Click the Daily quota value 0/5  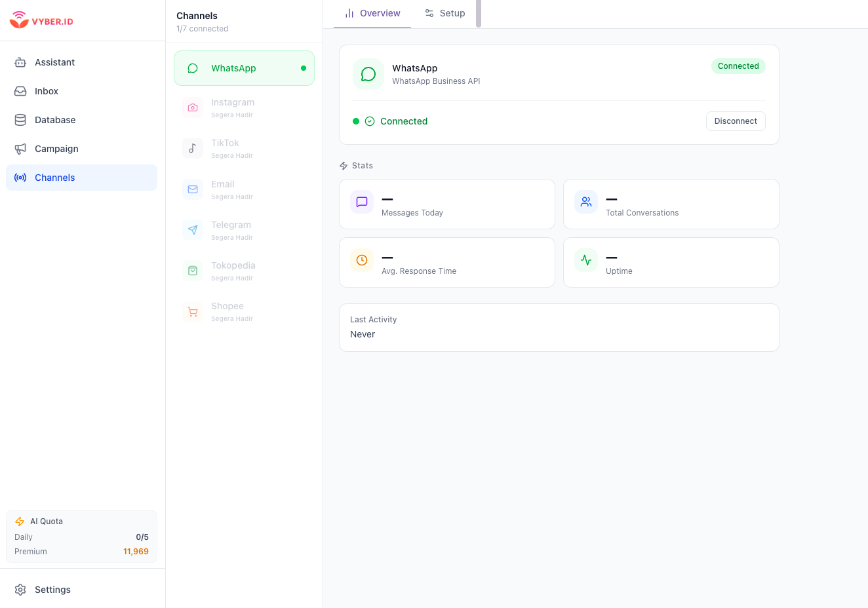(142, 537)
